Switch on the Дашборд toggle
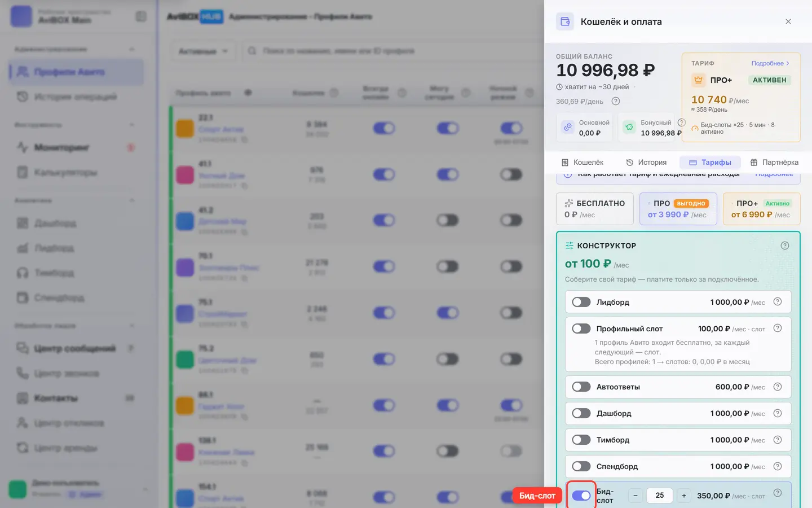The image size is (812, 508). [581, 413]
